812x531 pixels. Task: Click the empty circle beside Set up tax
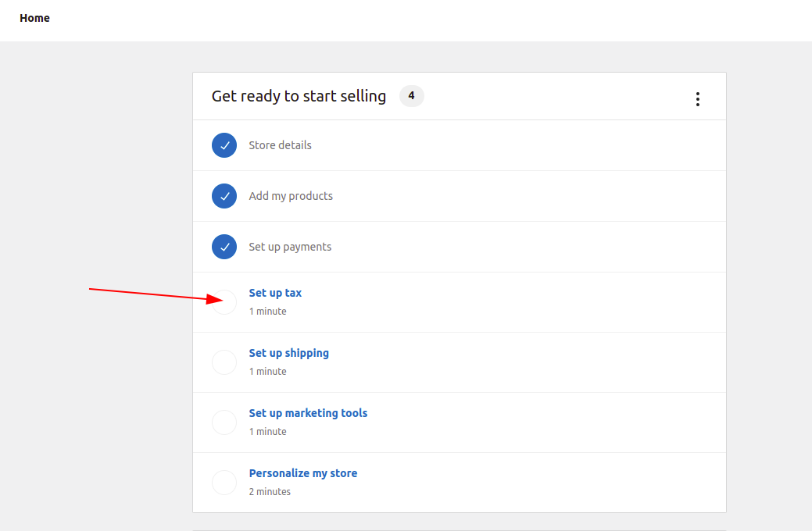pos(224,302)
